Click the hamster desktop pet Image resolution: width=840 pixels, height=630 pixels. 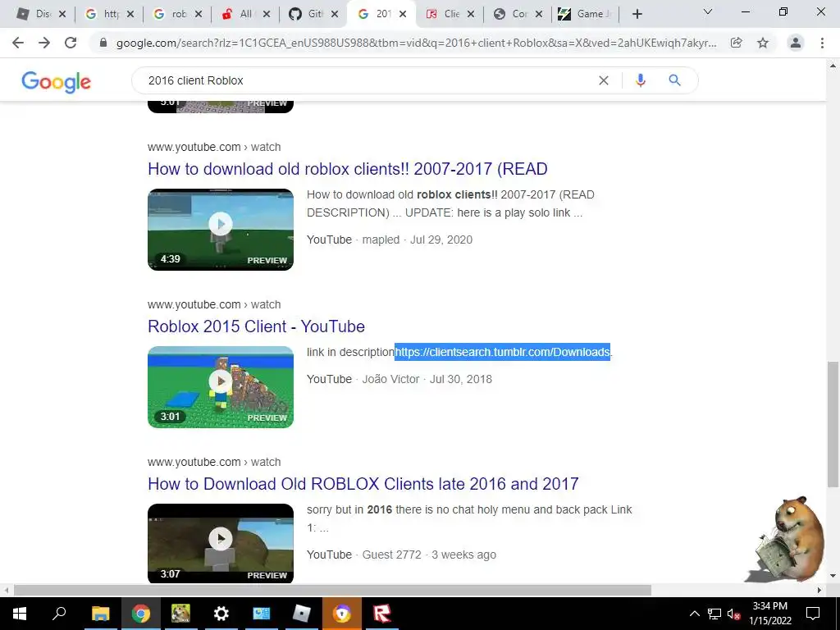point(788,538)
